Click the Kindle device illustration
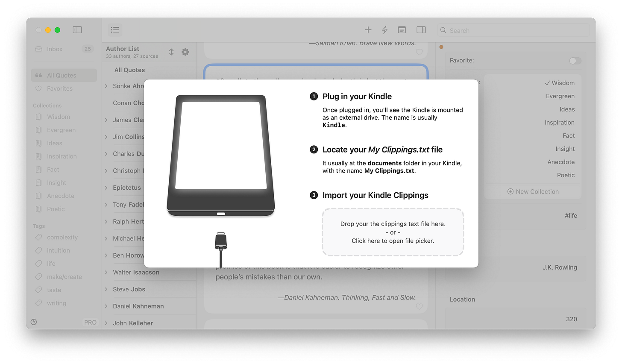Screen dimensions: 622x364 [221, 156]
